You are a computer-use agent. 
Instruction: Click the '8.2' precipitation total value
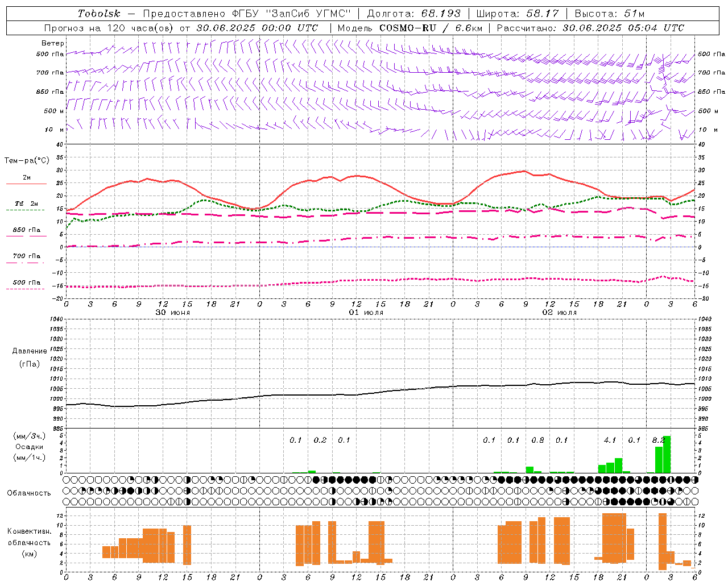659,440
